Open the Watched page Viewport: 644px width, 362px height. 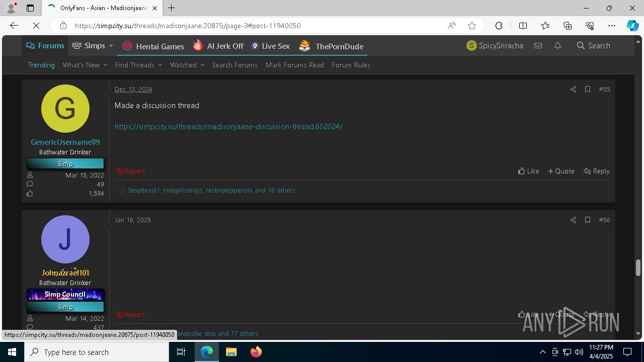(x=183, y=65)
